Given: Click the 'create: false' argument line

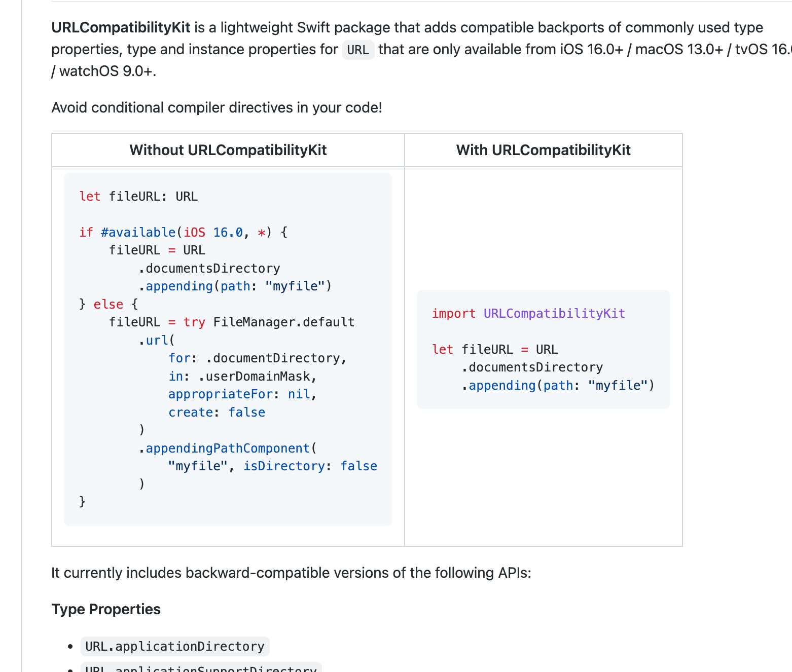Looking at the screenshot, I should pyautogui.click(x=217, y=412).
